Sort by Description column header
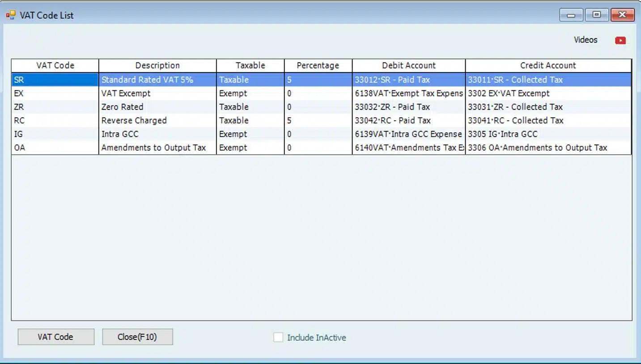This screenshot has height=364, width=641. tap(157, 65)
